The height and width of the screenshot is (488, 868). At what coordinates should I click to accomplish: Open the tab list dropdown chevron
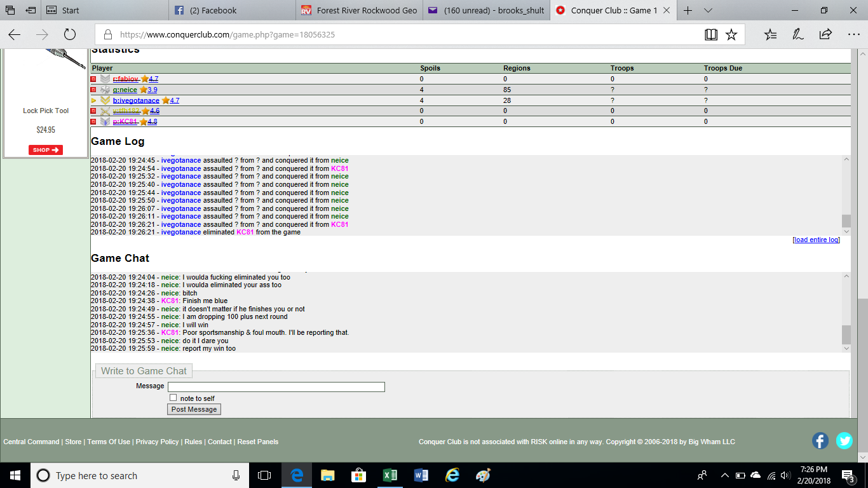(x=708, y=10)
